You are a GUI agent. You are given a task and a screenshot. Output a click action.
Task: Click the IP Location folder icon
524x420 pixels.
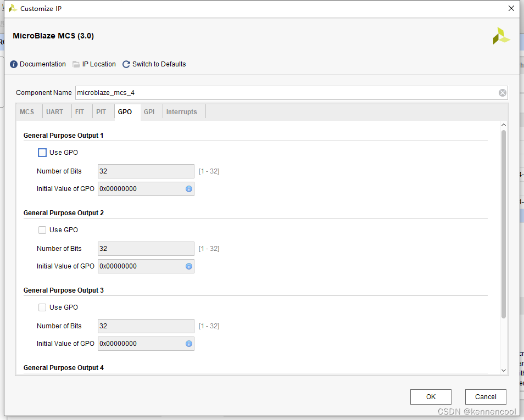[x=76, y=64]
